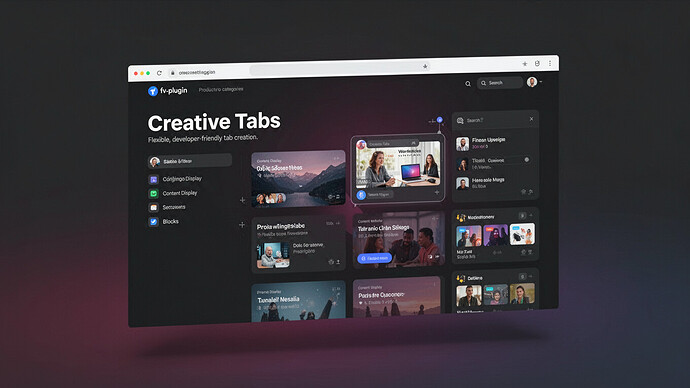The width and height of the screenshot is (690, 388).
Task: Focus the Search field in the page header
Action: tap(500, 83)
